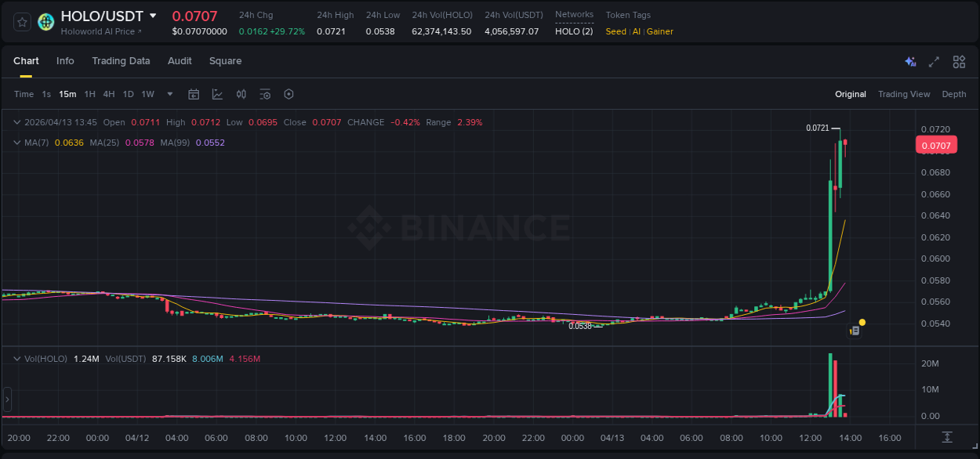Open the extra timeframes dropdown arrow

click(x=169, y=94)
